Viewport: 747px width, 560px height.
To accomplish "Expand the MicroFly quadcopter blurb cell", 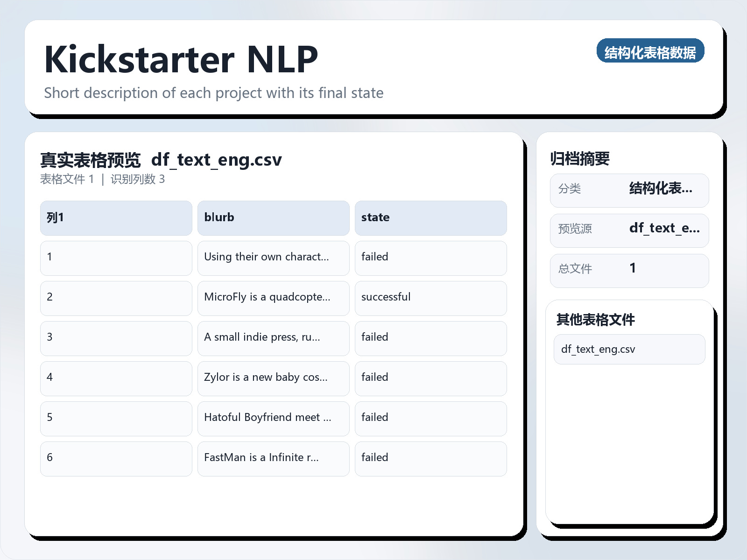I will click(x=273, y=298).
